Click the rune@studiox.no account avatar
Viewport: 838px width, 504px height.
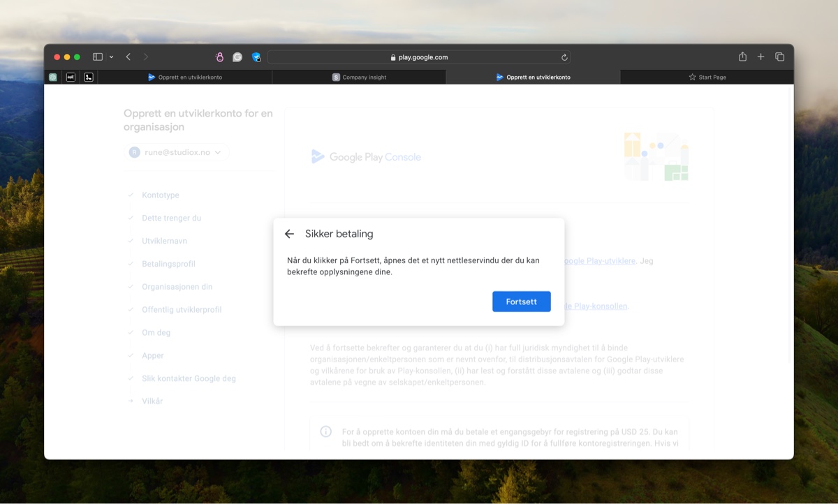[134, 152]
